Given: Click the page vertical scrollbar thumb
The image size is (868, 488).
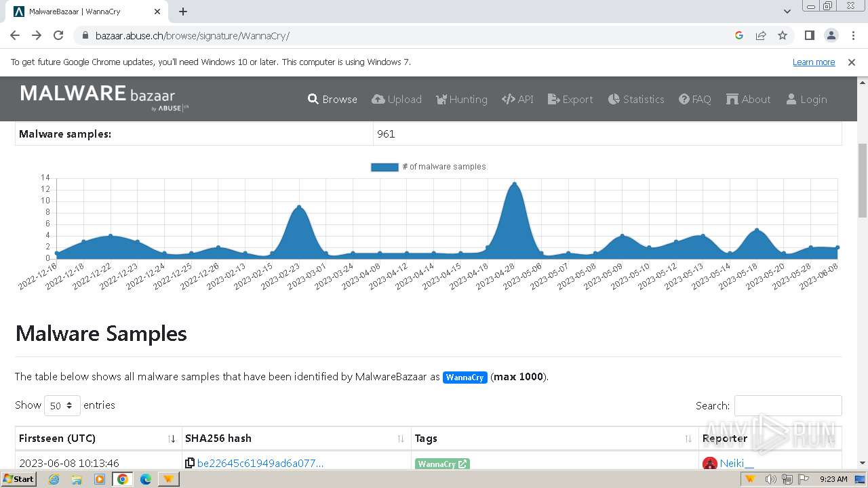Looking at the screenshot, I should point(862,180).
